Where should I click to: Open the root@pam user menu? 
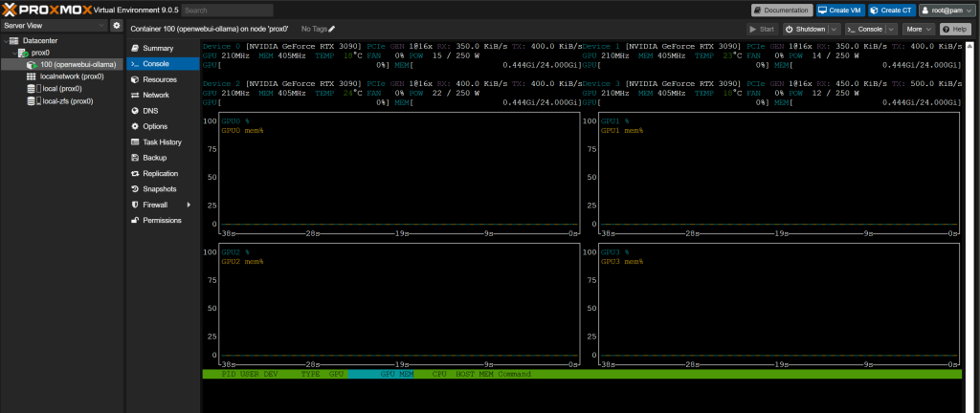point(947,11)
